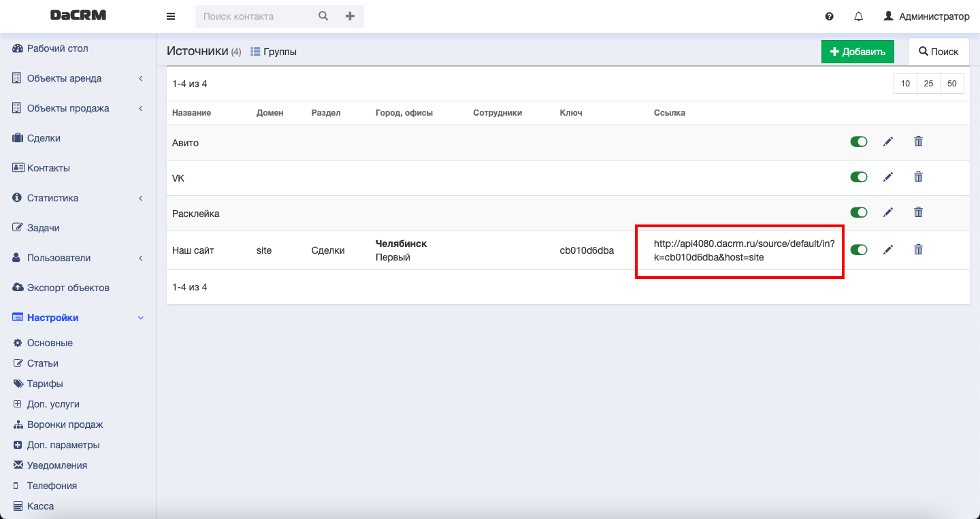The height and width of the screenshot is (519, 980).
Task: Go to Объекты аренда section
Action: 64,78
